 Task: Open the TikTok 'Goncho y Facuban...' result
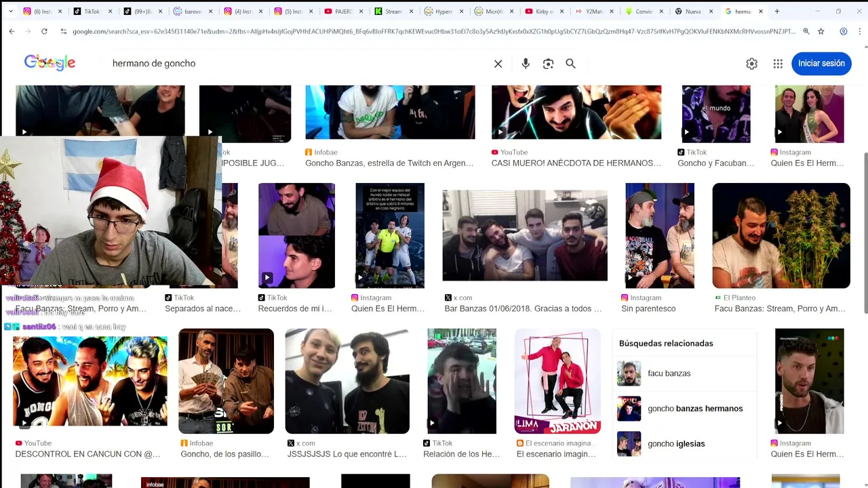tap(715, 163)
